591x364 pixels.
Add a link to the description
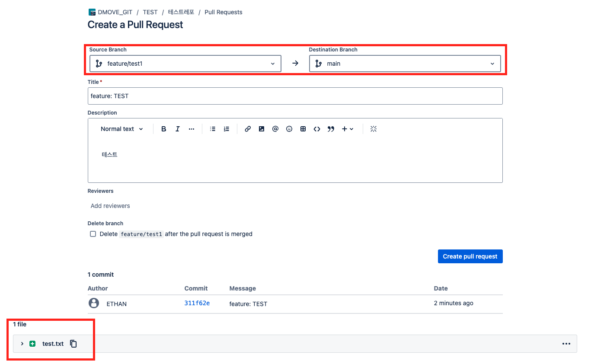coord(248,129)
